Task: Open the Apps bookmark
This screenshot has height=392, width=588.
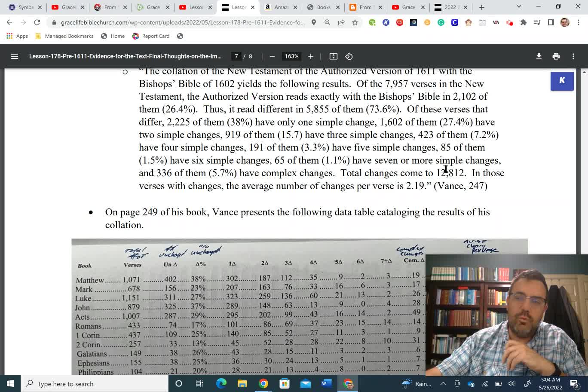Action: point(17,36)
